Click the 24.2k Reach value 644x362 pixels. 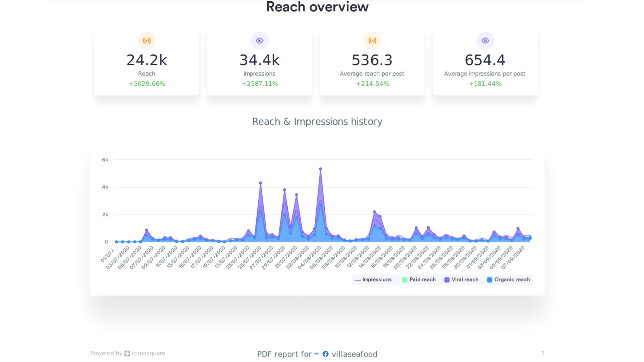click(x=147, y=60)
